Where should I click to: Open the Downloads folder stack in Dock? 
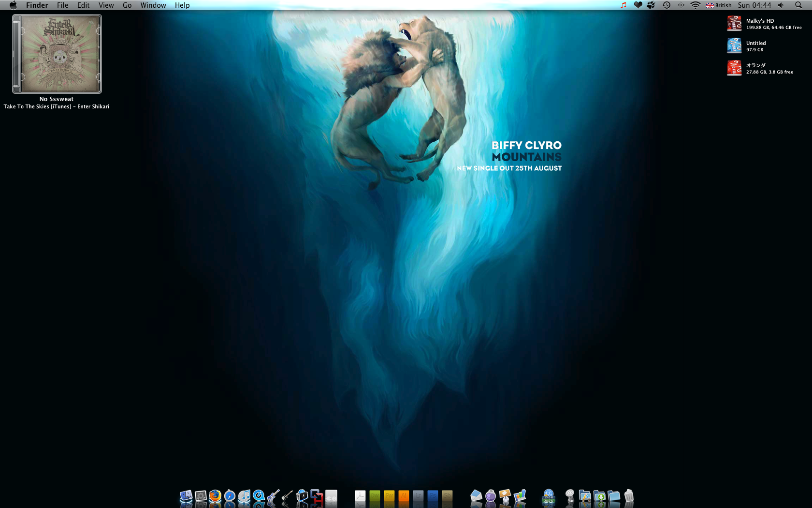[x=599, y=496]
